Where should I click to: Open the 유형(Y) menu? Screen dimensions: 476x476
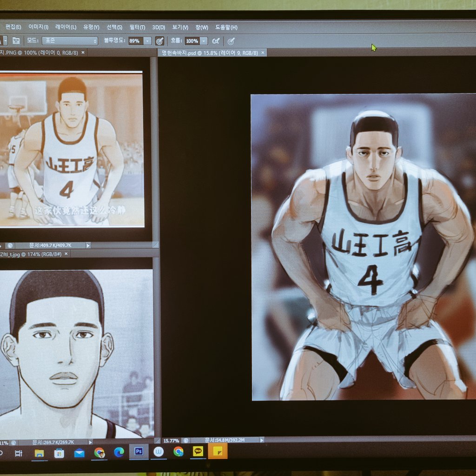pyautogui.click(x=92, y=27)
